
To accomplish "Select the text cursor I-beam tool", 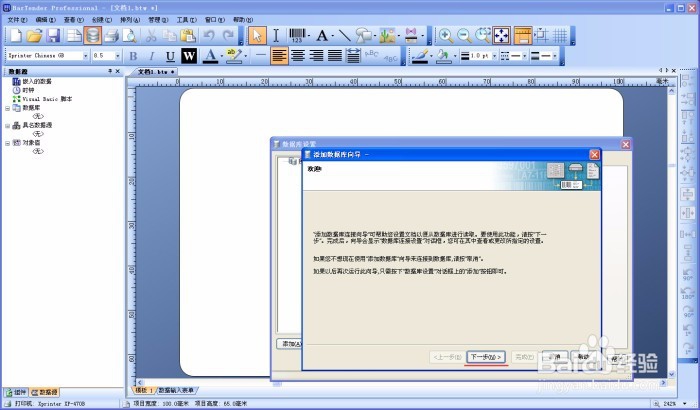I will [x=276, y=35].
